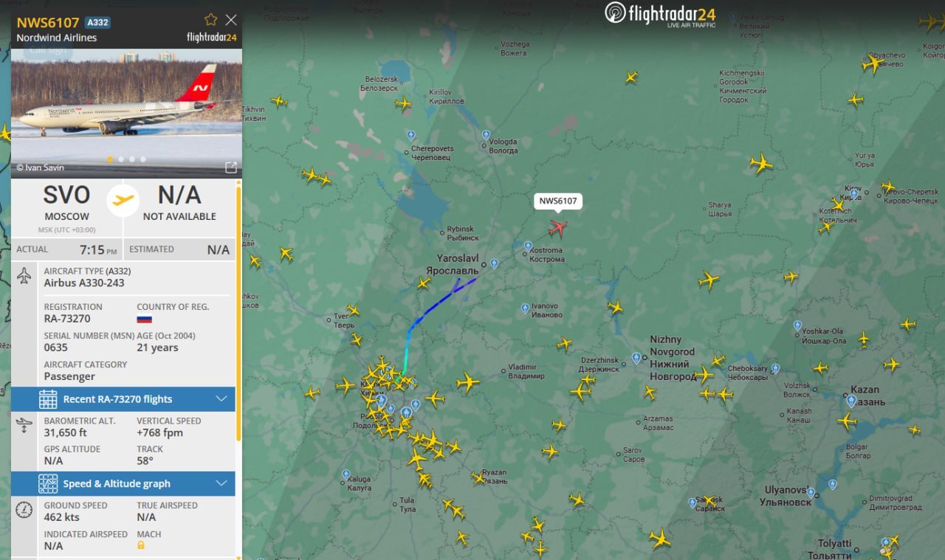The image size is (945, 560).
Task: Click the chevron next to Speed & Altitude graph
Action: (x=221, y=484)
